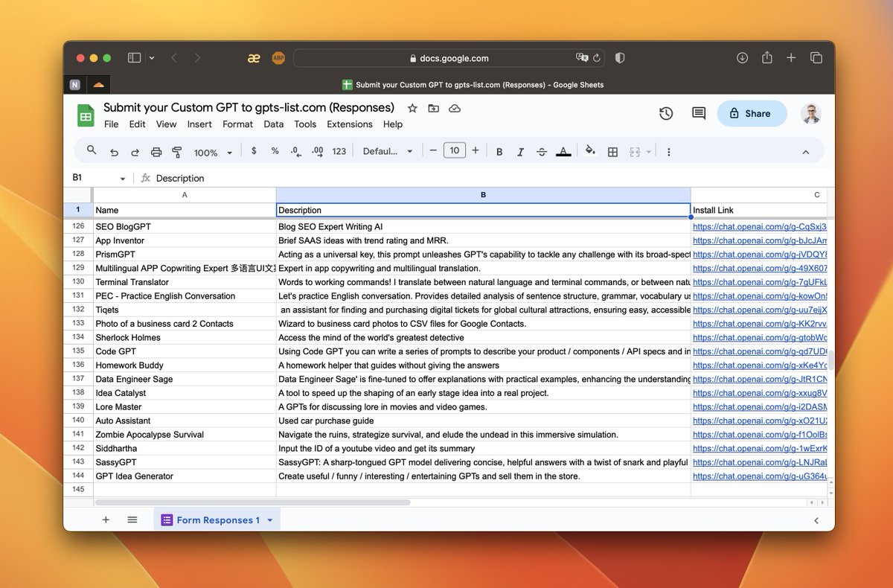Star this spreadsheet
This screenshot has width=893, height=588.
click(412, 108)
